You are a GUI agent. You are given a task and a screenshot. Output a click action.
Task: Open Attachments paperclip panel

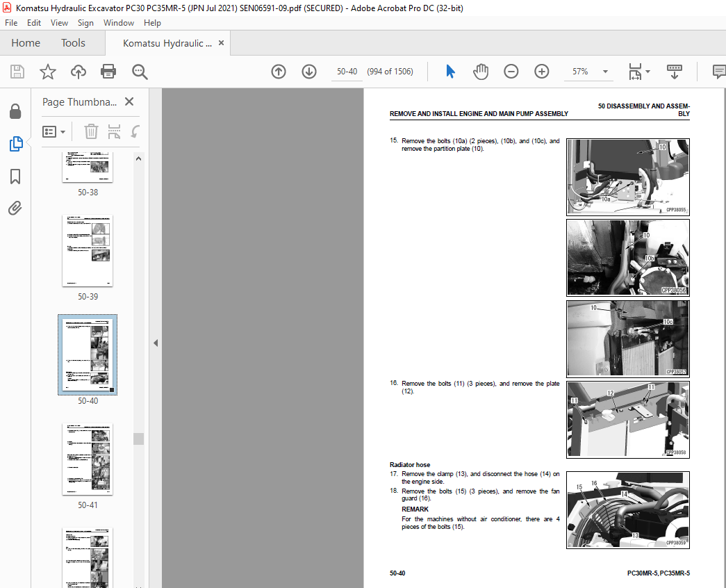click(15, 208)
